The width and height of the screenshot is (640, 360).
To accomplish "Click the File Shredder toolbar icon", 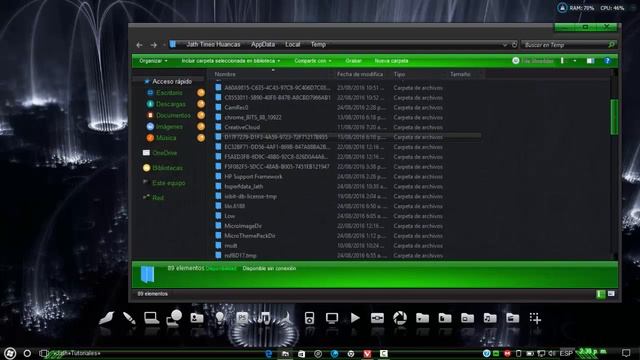I will 516,60.
